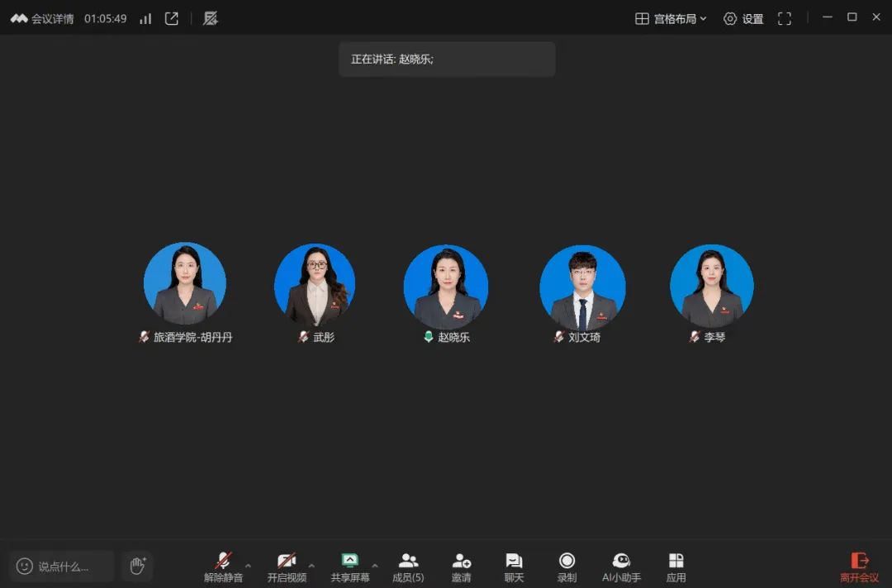Toggle fullscreen mode icon
Viewport: 892px width, 588px height.
pyautogui.click(x=785, y=18)
